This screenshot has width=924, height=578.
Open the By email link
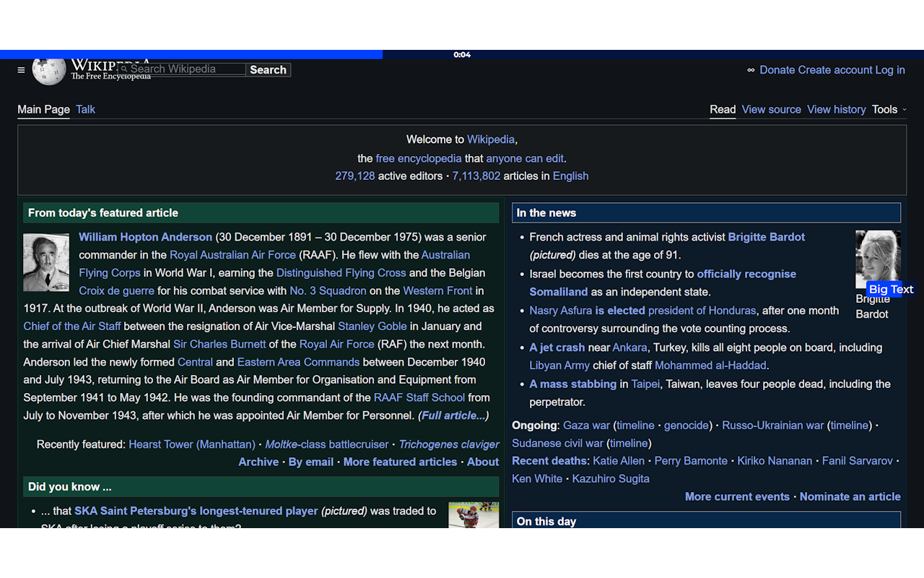tap(311, 462)
